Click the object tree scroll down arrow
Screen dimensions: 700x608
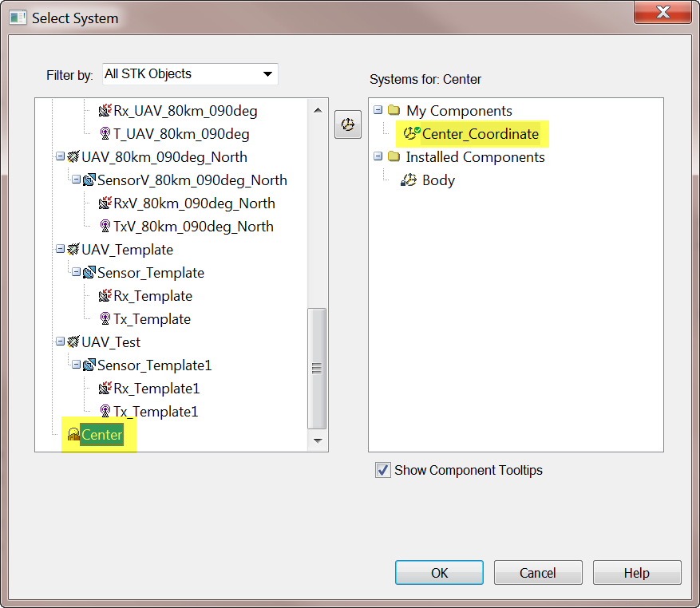318,440
